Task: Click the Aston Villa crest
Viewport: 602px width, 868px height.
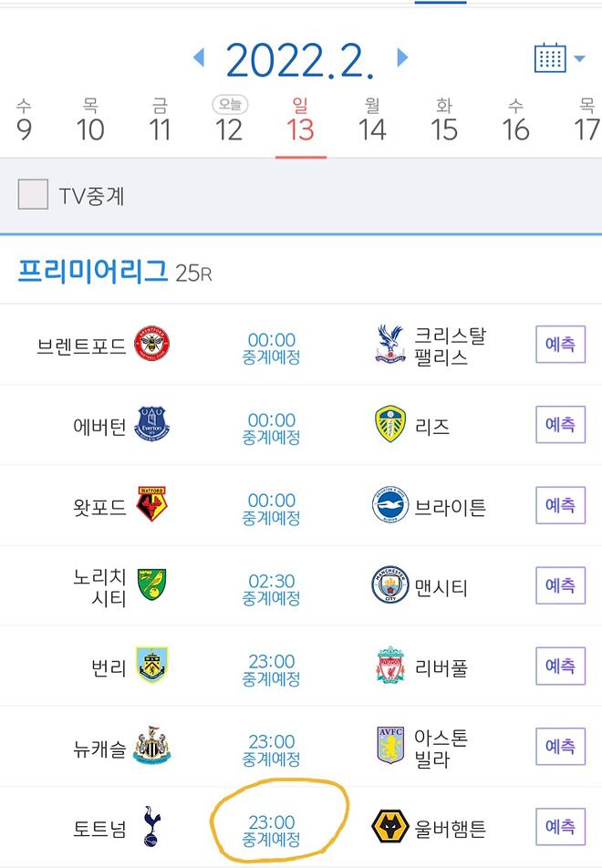Action: point(390,746)
